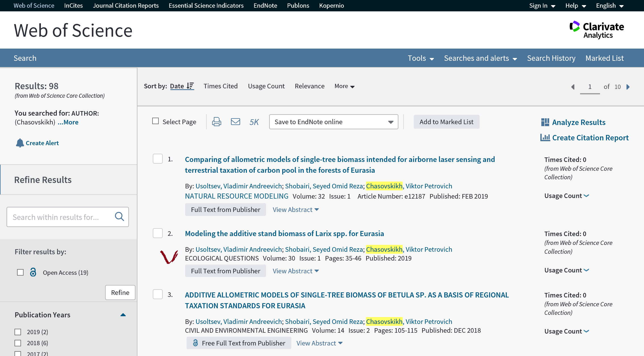The width and height of the screenshot is (644, 356).
Task: Sort results by Times Cited
Action: pyautogui.click(x=220, y=86)
